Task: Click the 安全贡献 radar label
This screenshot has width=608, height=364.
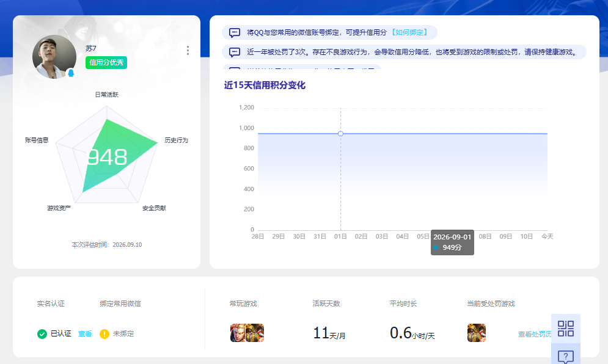Action: tap(155, 208)
